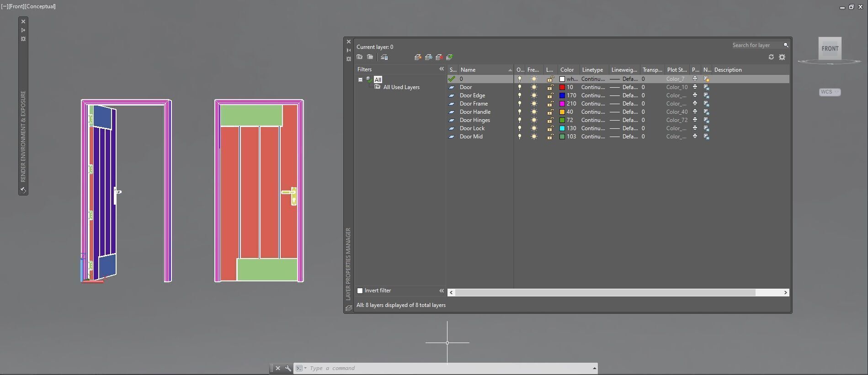Viewport: 868px width, 375px height.
Task: Freeze the Door Handle layer sun icon
Action: click(x=534, y=112)
